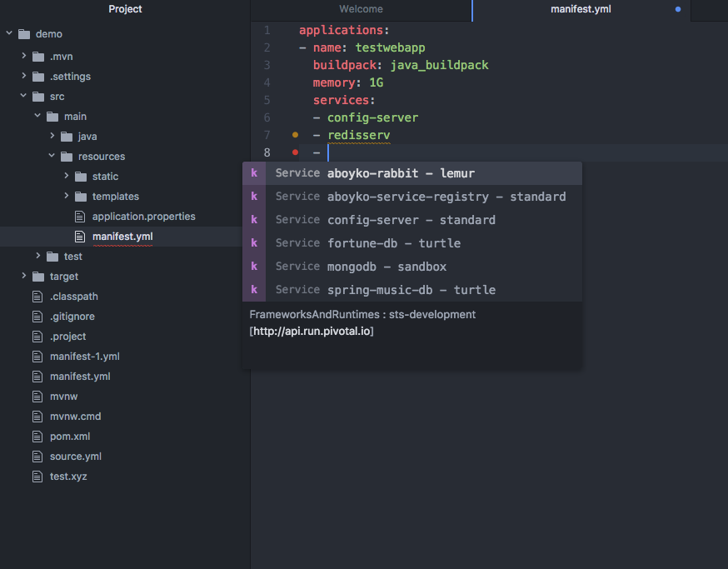Screen dimensions: 728x569
Task: Click the .gitignore file icon
Action: 37,317
